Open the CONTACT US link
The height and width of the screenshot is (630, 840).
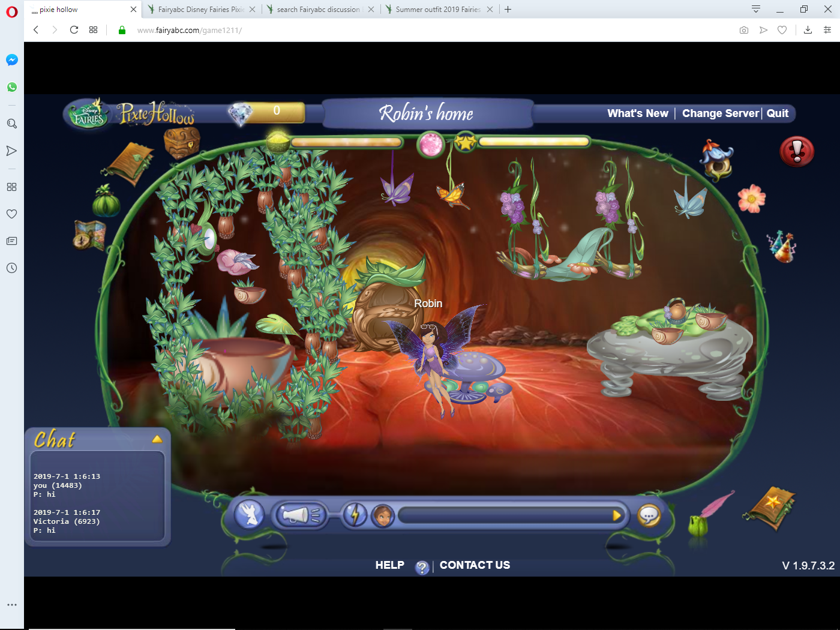[475, 565]
